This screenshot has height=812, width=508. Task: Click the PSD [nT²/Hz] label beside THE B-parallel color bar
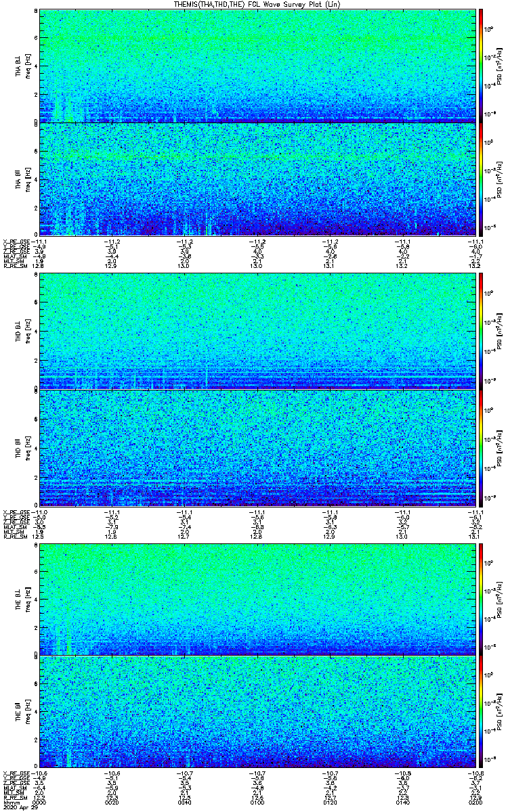[x=499, y=712]
